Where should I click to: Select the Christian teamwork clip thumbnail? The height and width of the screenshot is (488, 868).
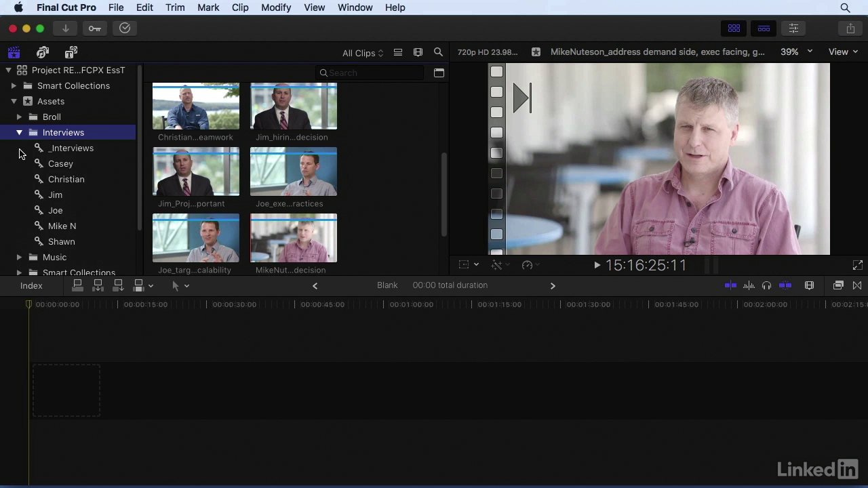(x=196, y=106)
